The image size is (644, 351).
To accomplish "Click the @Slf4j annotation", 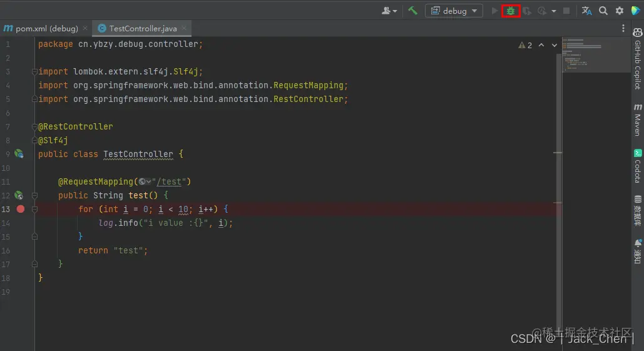I will coord(53,140).
